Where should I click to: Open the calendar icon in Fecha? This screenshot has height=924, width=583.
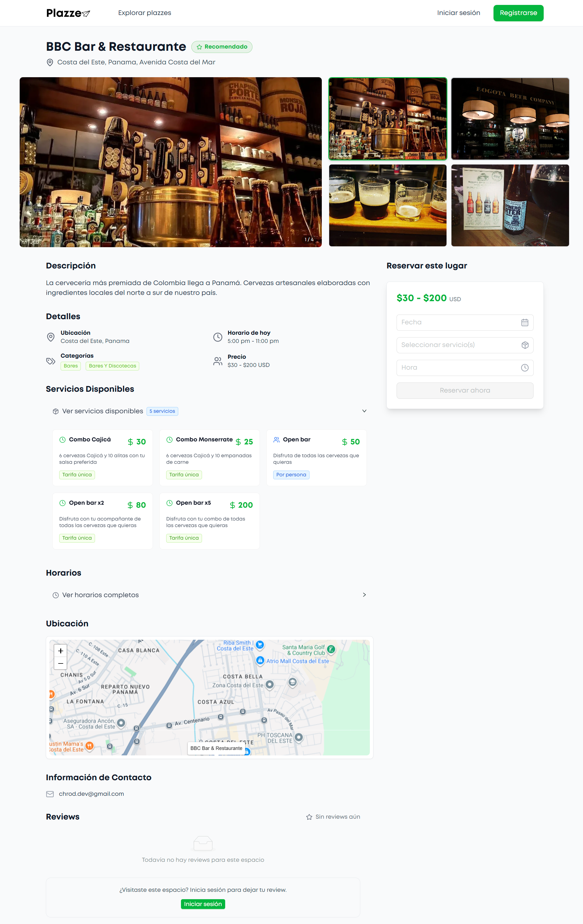pos(525,323)
